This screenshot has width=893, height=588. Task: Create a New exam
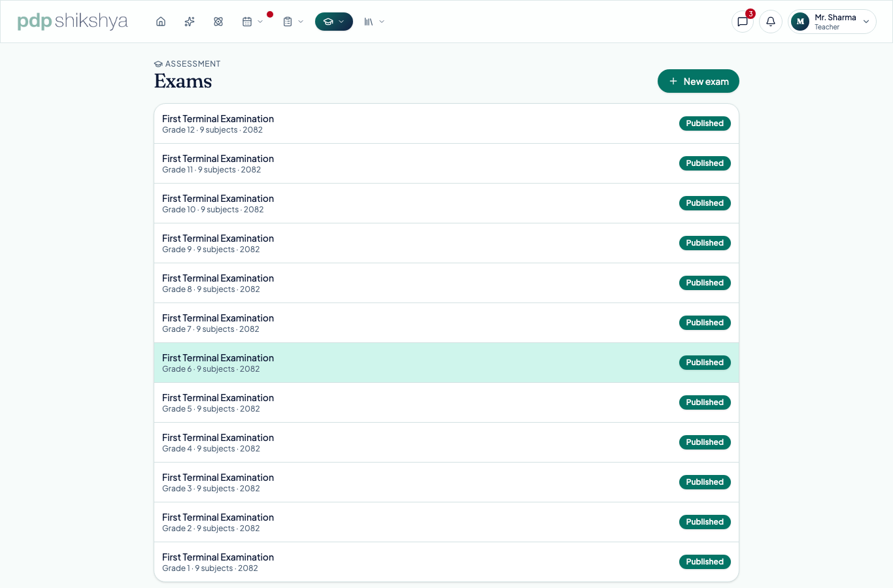tap(698, 81)
